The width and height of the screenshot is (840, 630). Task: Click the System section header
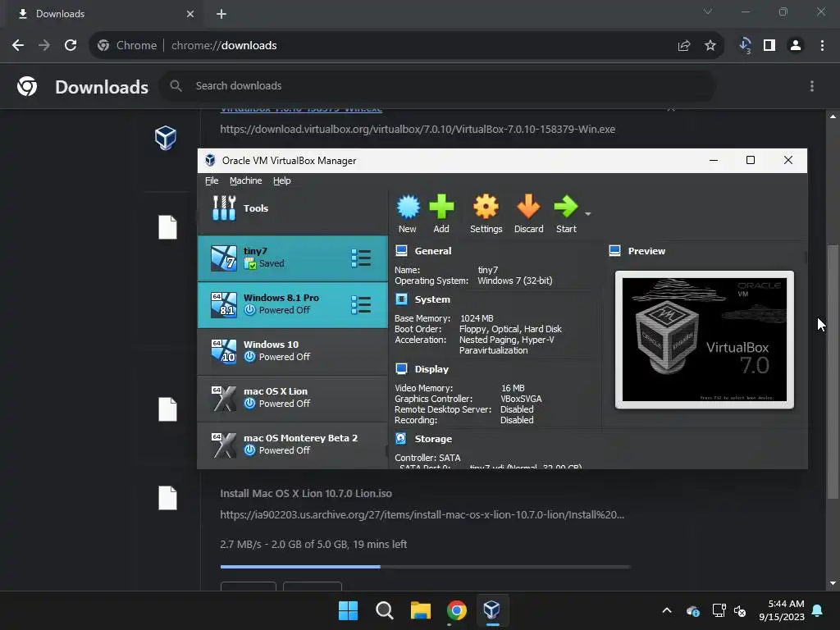coord(432,299)
